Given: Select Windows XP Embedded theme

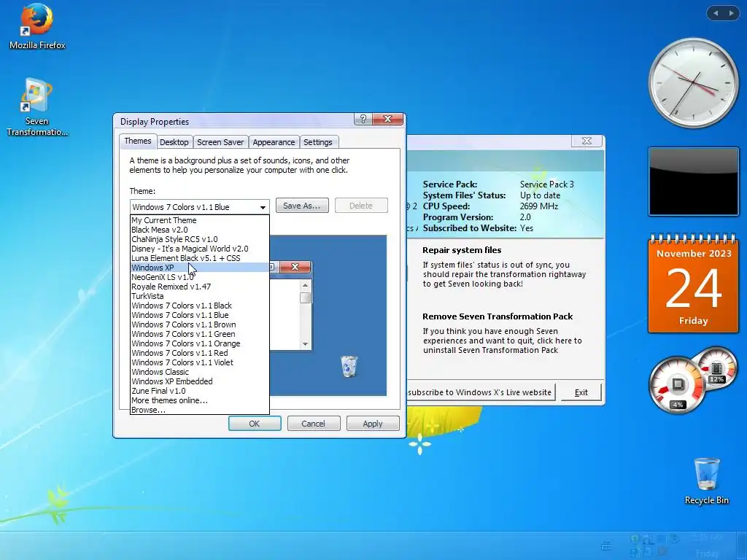Looking at the screenshot, I should tap(200, 381).
